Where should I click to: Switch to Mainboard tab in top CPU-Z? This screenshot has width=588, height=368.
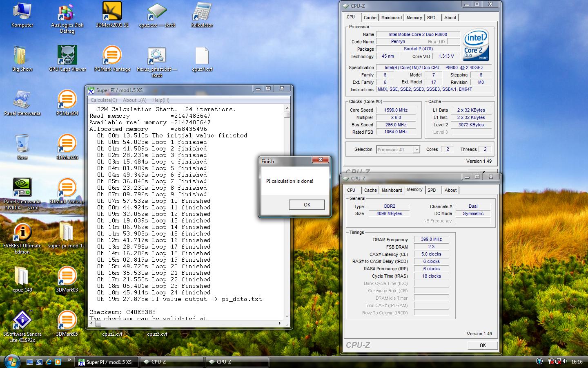click(391, 18)
